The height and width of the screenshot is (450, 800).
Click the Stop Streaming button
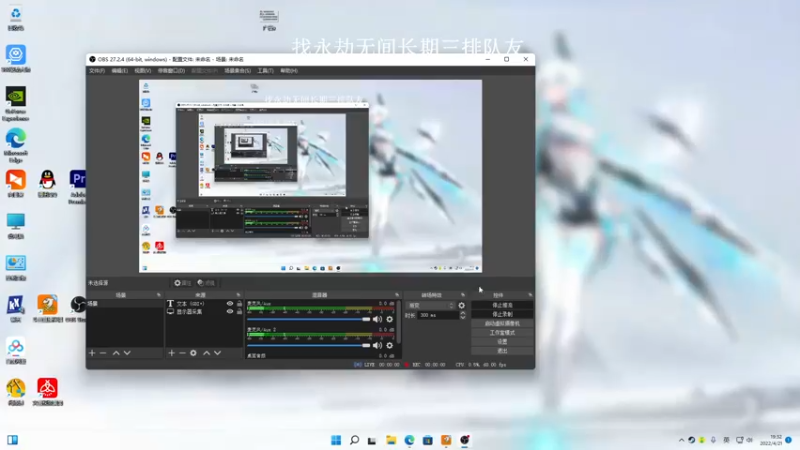tap(503, 305)
